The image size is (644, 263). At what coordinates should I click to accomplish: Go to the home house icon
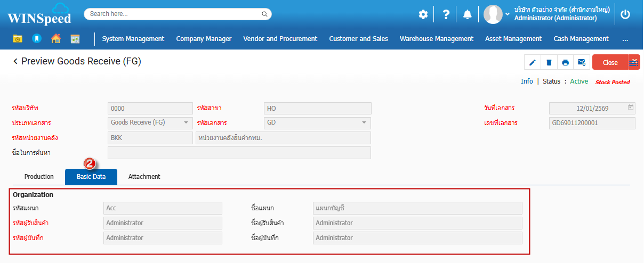click(56, 39)
